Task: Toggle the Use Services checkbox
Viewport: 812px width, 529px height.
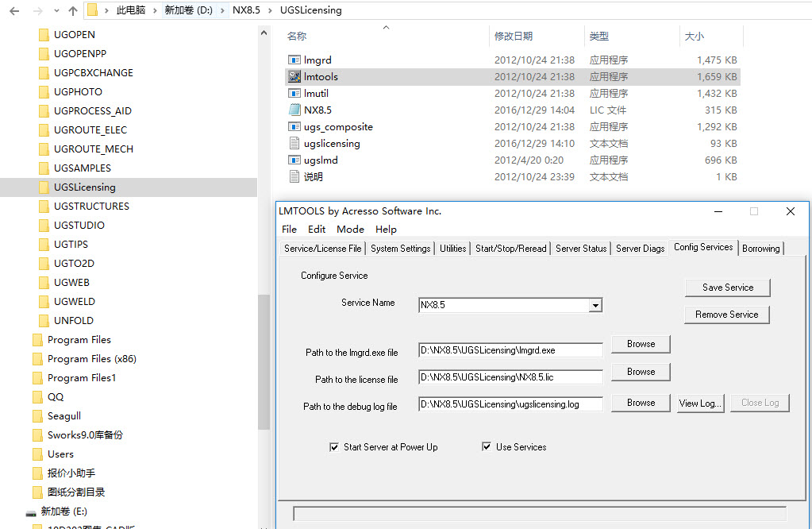Action: 487,446
